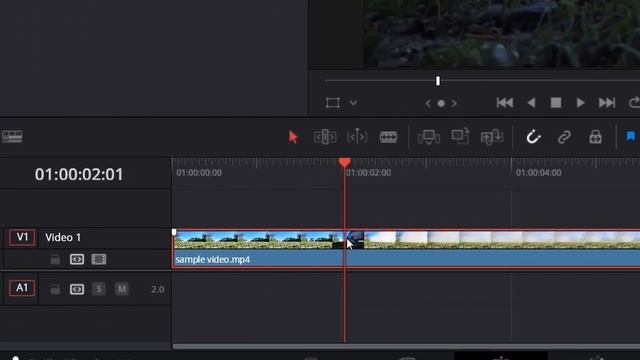Click the Replace Clip toolbar icon
This screenshot has height=360, width=640.
(x=491, y=137)
